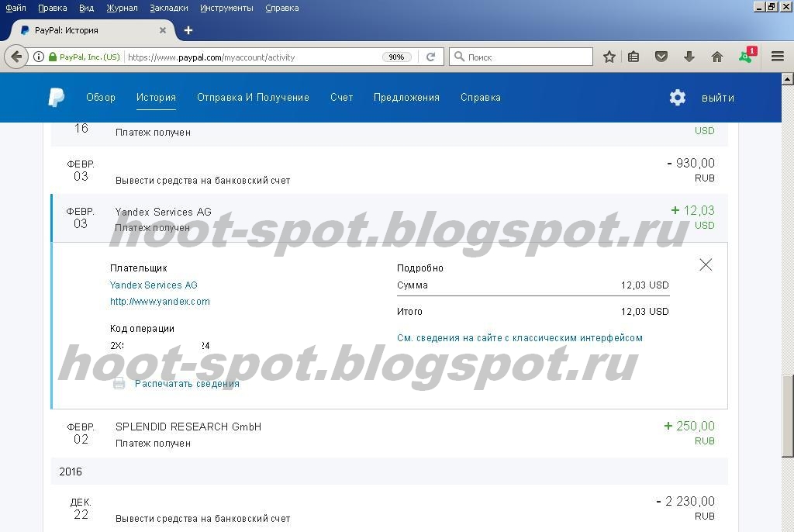The width and height of the screenshot is (794, 532).
Task: Open the Правка menu
Action: (53, 8)
